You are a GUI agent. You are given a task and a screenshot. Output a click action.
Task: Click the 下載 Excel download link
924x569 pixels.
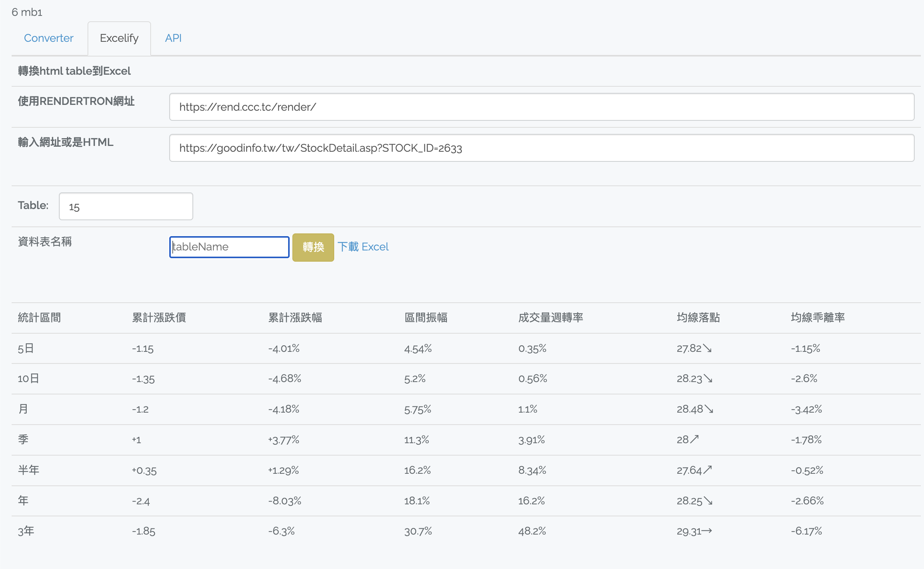pos(363,247)
